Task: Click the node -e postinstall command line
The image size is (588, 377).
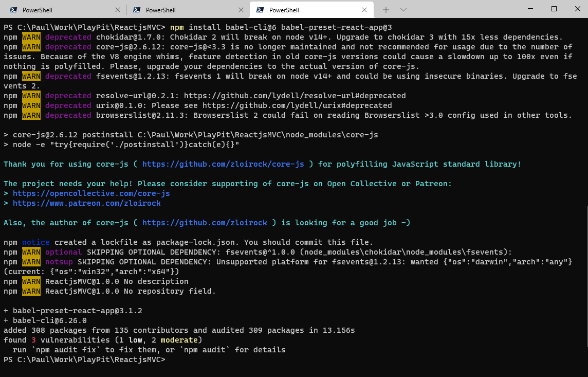Action: [x=121, y=145]
